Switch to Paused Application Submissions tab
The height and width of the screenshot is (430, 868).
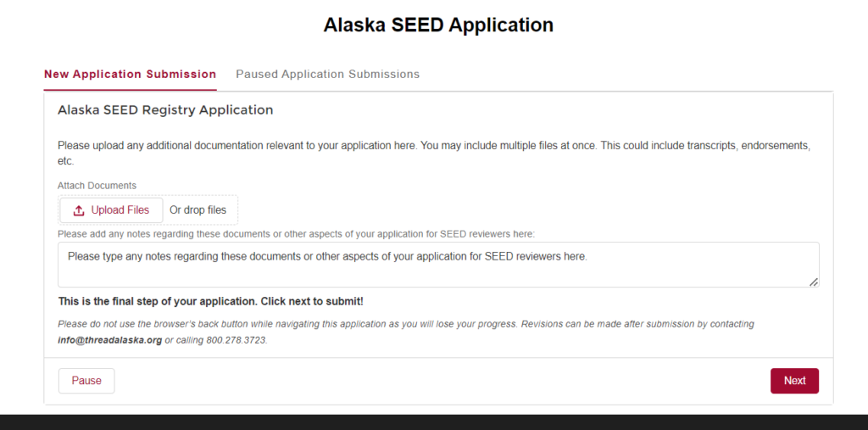(328, 75)
